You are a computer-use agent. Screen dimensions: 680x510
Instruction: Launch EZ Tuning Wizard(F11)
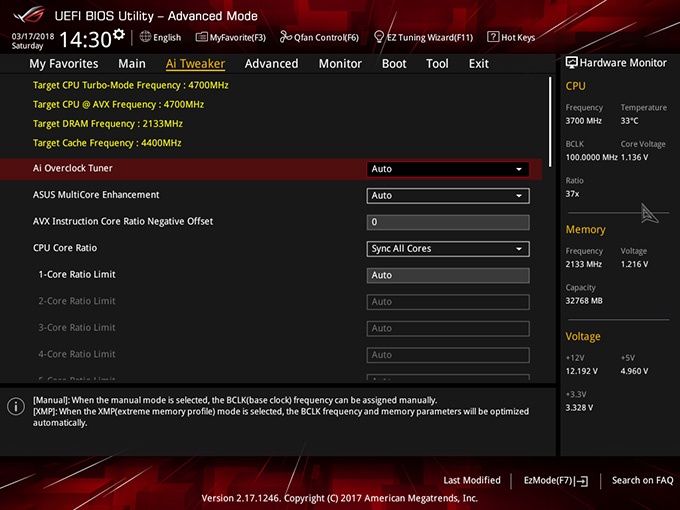point(423,37)
